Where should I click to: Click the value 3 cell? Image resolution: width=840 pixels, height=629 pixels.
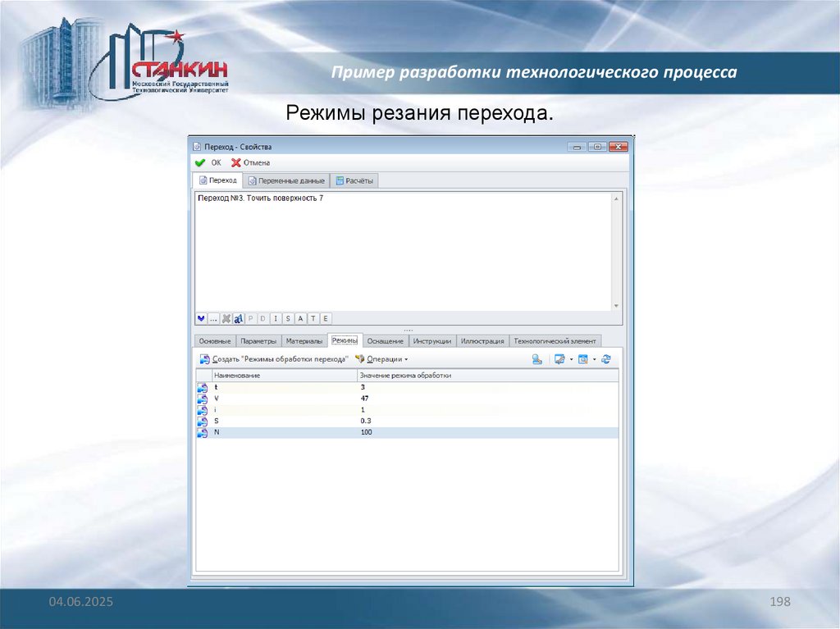click(x=487, y=387)
